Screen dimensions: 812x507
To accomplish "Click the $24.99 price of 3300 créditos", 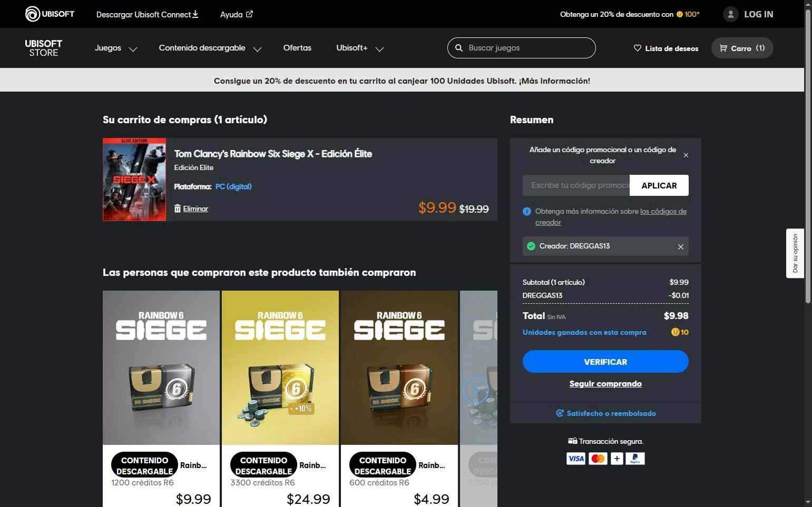I will point(308,499).
